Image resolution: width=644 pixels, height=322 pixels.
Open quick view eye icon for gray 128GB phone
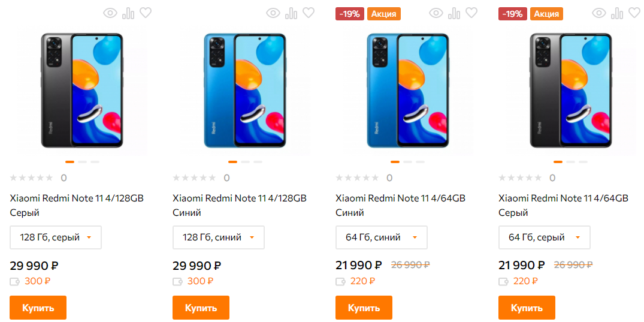[110, 13]
